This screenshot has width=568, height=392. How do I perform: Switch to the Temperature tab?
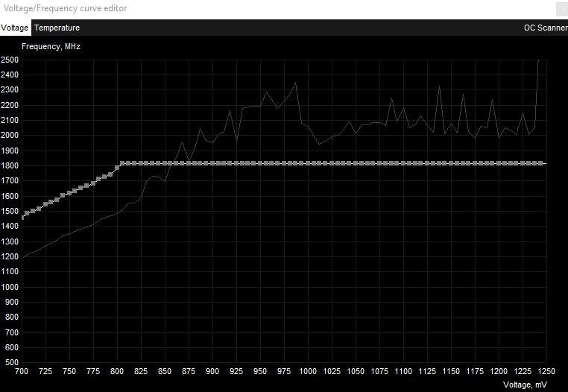57,28
